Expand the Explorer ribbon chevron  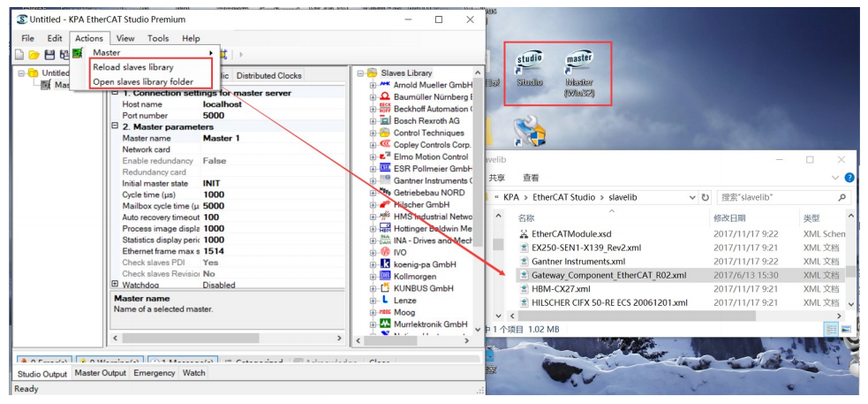tap(836, 178)
